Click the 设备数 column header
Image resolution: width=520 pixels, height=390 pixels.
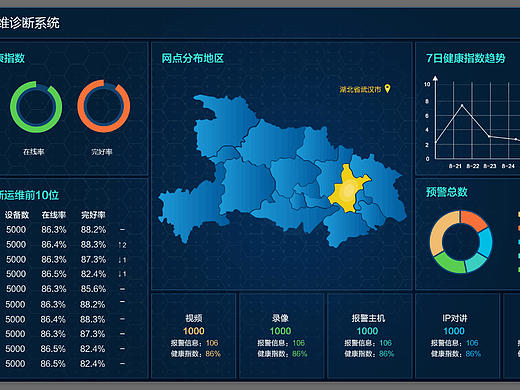pos(17,215)
